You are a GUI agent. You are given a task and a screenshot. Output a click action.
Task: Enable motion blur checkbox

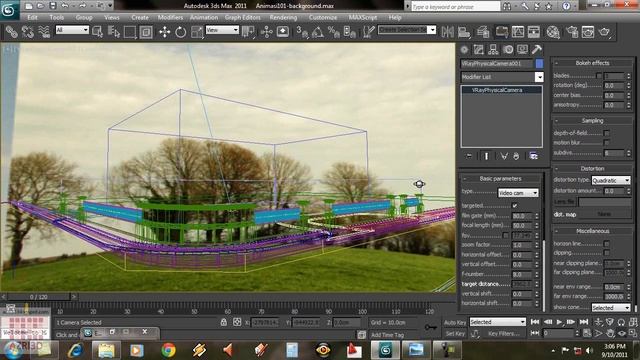pos(607,142)
